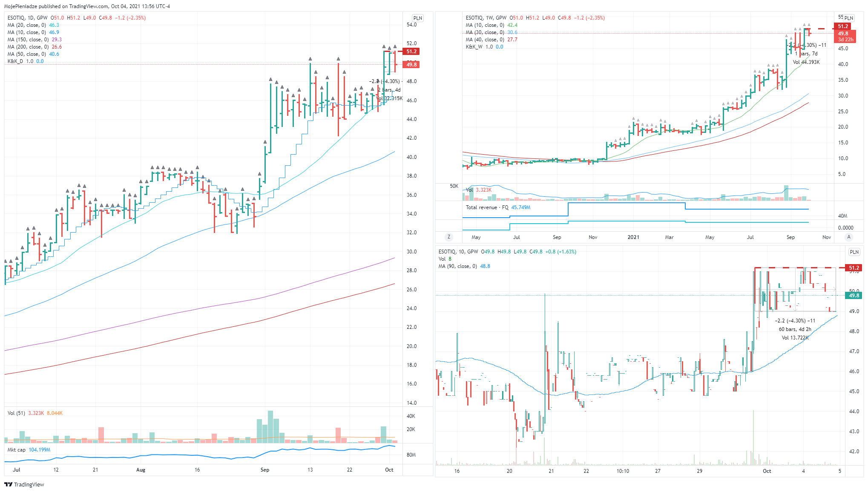This screenshot has height=492, width=868.
Task: Toggle the A auto-scale button on weekly chart
Action: (848, 237)
